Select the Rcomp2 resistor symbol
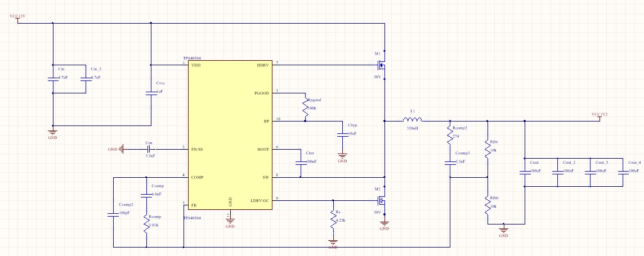This screenshot has height=256, width=644. coord(450,136)
